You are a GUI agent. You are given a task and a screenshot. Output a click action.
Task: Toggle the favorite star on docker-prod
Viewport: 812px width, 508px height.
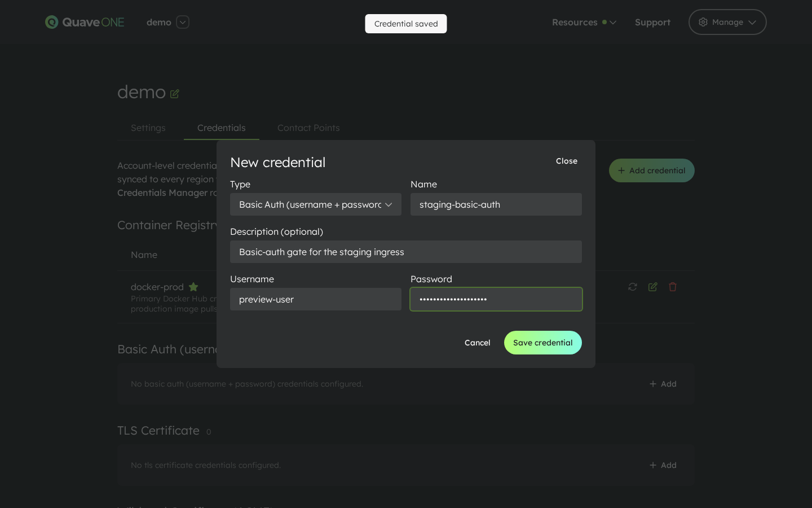193,287
